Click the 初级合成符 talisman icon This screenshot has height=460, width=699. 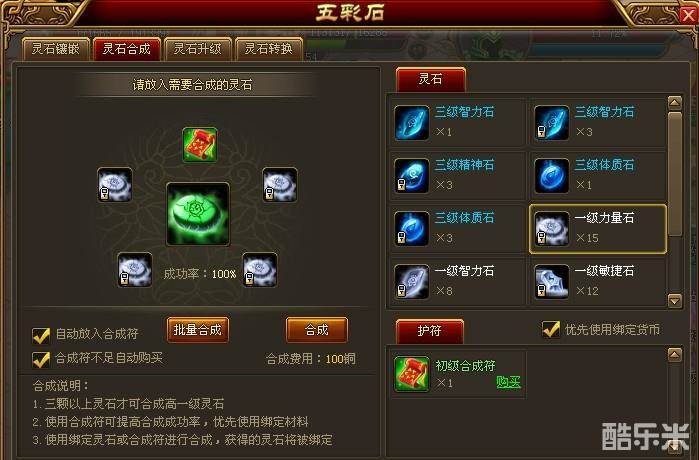(x=411, y=374)
